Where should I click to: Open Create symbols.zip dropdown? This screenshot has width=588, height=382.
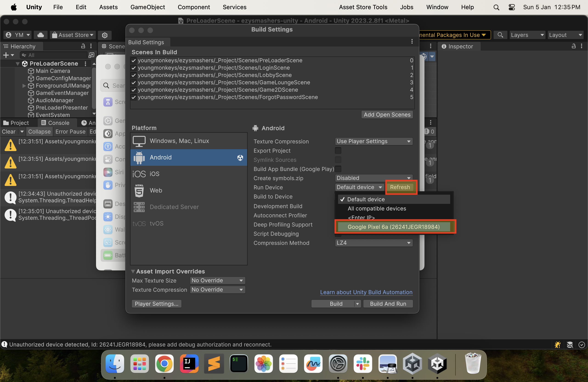coord(374,178)
